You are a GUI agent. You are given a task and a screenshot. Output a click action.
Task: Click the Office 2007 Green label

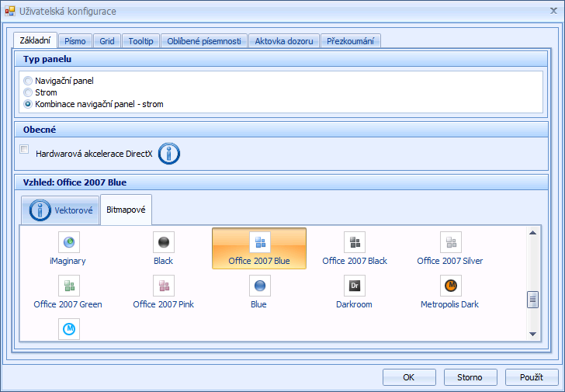coord(68,304)
